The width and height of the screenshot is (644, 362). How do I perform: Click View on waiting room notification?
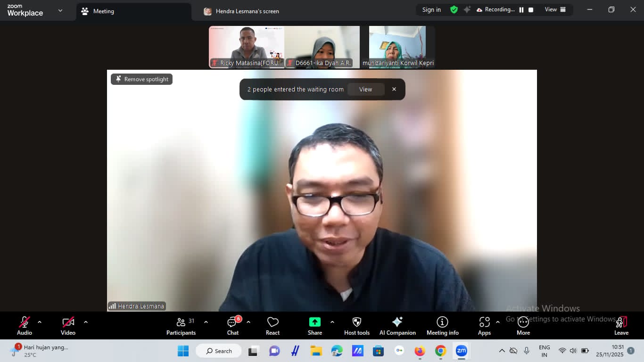[x=365, y=90]
